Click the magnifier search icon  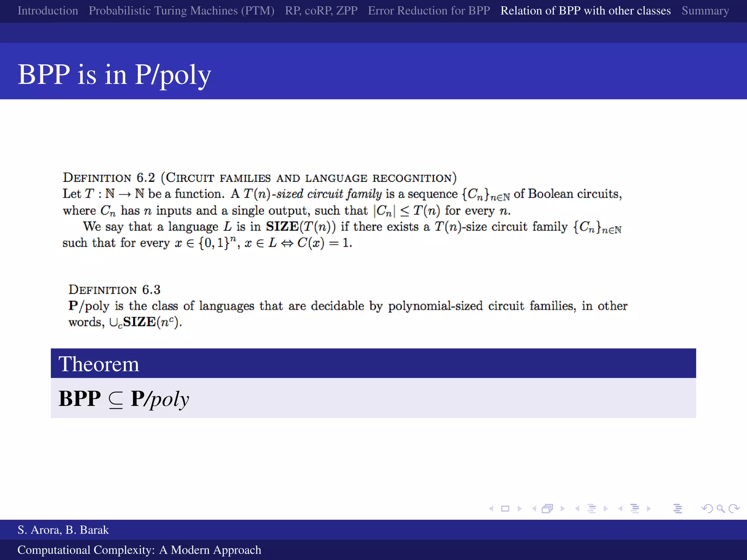pos(721,509)
